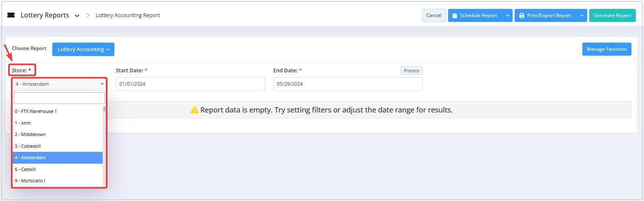Image resolution: width=644 pixels, height=201 pixels.
Task: Pick 3 - Cobleskill in the store list
Action: 57,146
